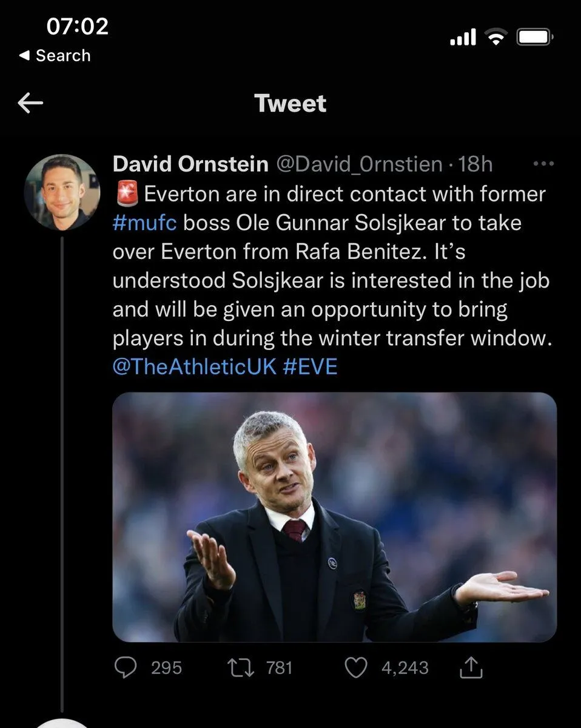Screen dimensions: 581x728
Task: Open the #mufc hashtag
Action: (144, 223)
